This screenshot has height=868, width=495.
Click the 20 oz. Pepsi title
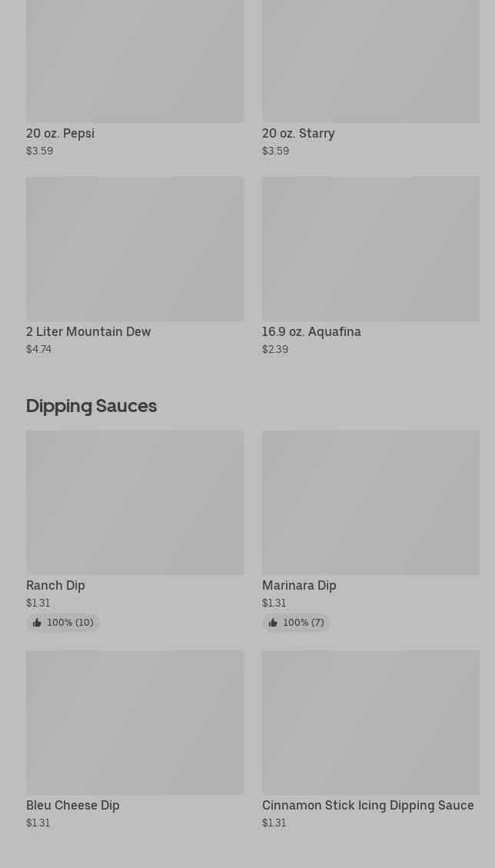[x=60, y=133]
